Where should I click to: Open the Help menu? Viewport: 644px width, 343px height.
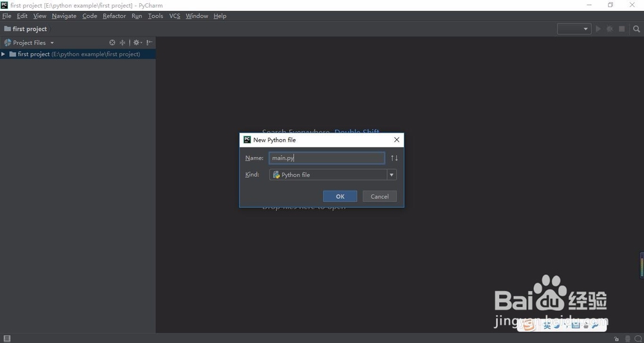click(x=220, y=15)
